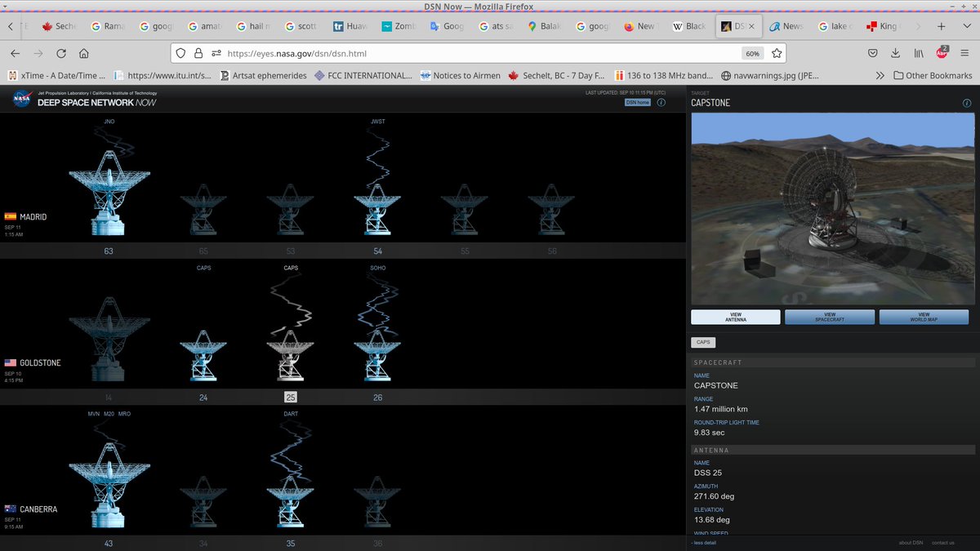Click the SOHO spacecraft label

(377, 268)
